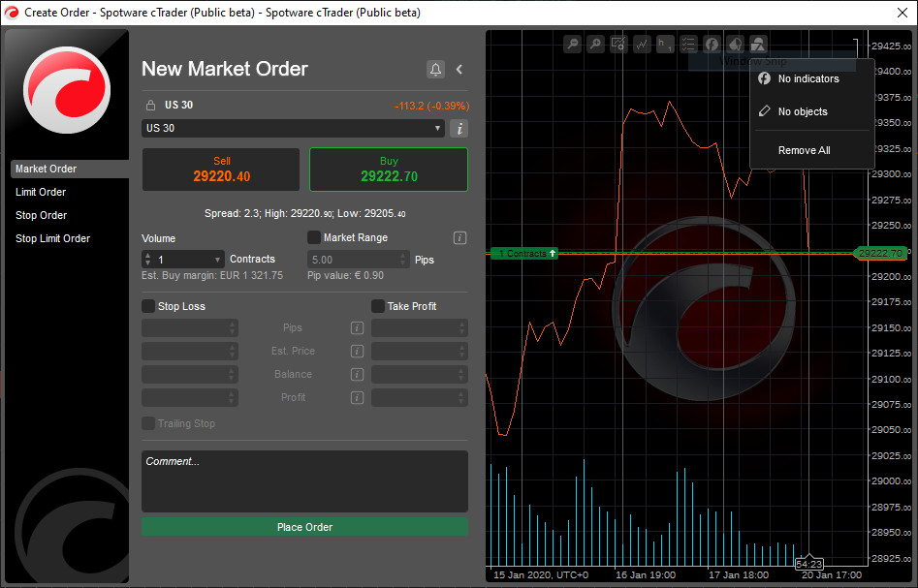The width and height of the screenshot is (918, 588).
Task: Click the green Place Order button
Action: click(304, 527)
